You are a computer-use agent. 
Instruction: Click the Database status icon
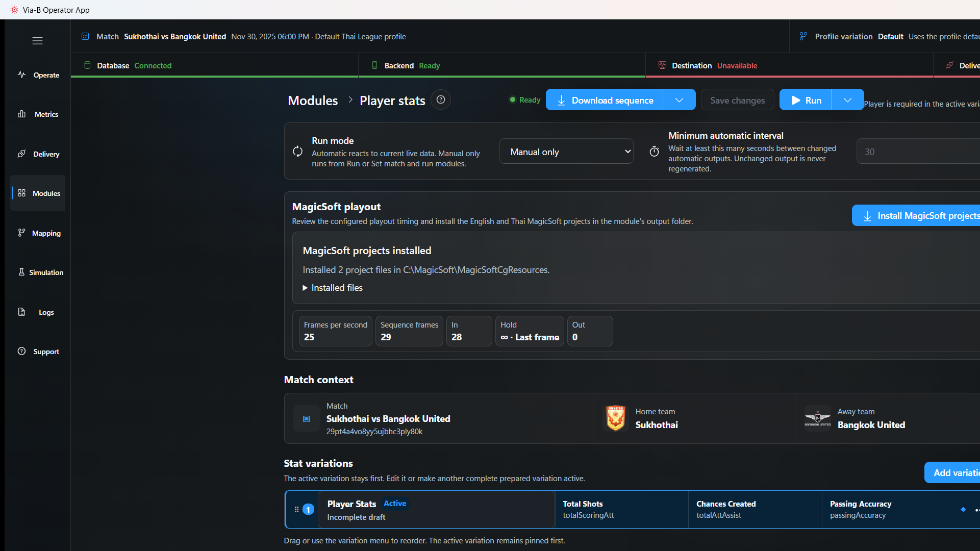click(x=87, y=65)
